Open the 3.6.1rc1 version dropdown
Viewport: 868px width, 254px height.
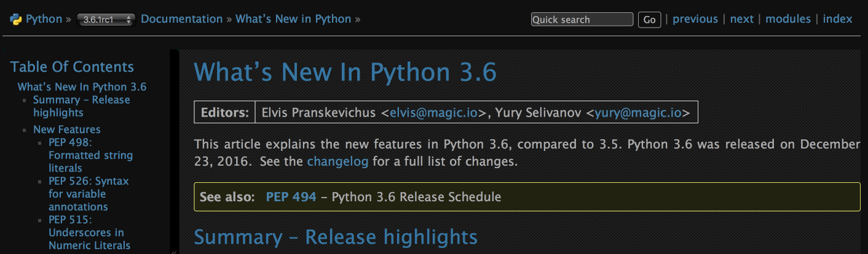point(106,20)
